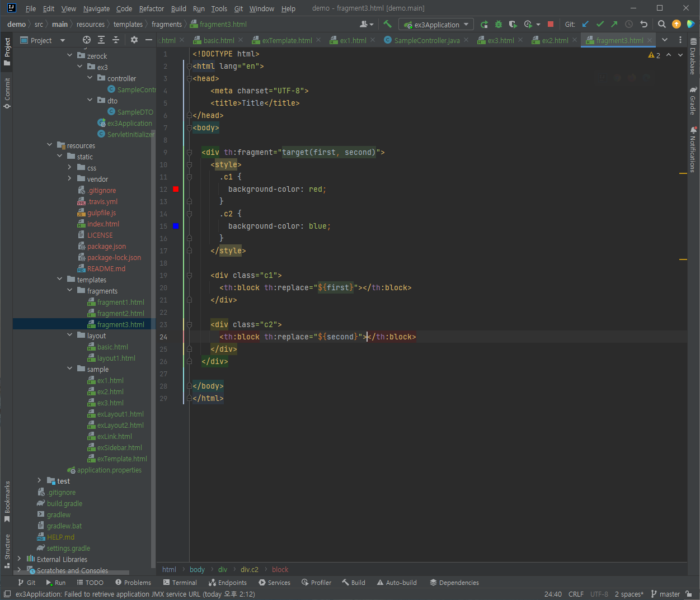Open the Navigate menu
The height and width of the screenshot is (600, 700).
click(x=96, y=8)
